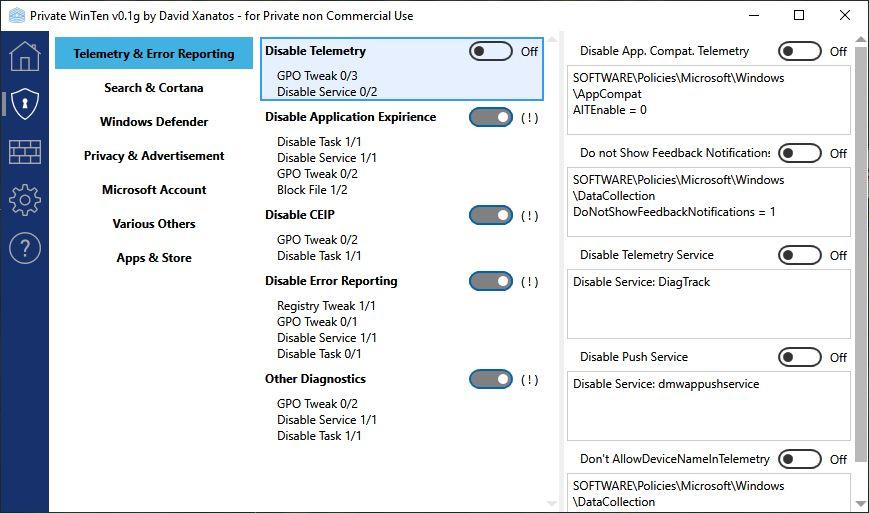Click GPO Tweak 0/1 under Error Reporting
This screenshot has height=513, width=869.
click(x=317, y=322)
